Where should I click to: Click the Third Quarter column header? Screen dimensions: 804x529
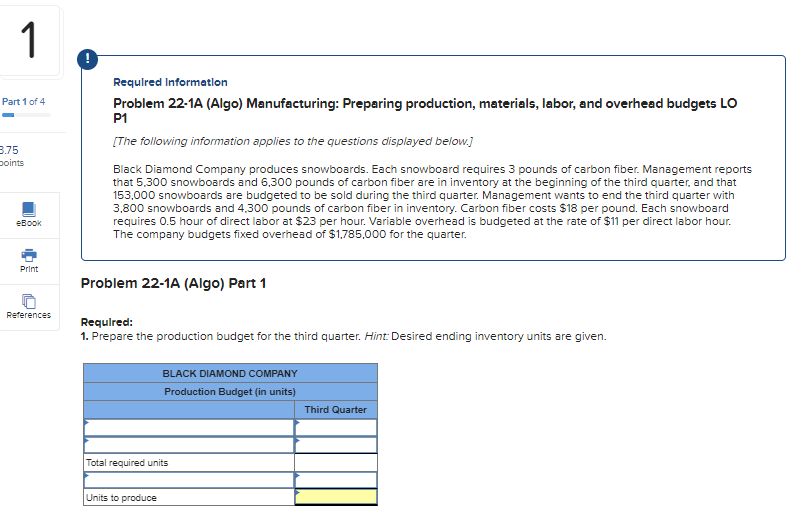click(336, 410)
